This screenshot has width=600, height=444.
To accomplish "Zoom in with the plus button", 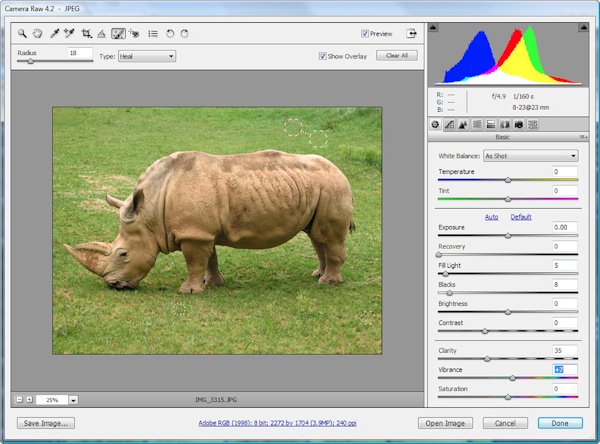I will click(x=29, y=400).
